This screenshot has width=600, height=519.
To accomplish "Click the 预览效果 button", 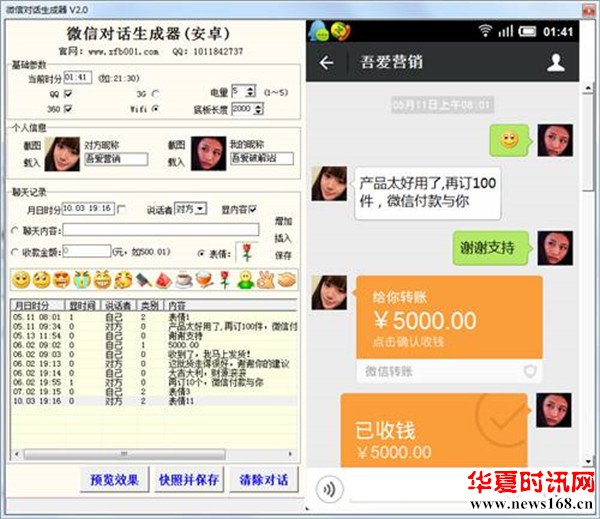I will (x=114, y=479).
